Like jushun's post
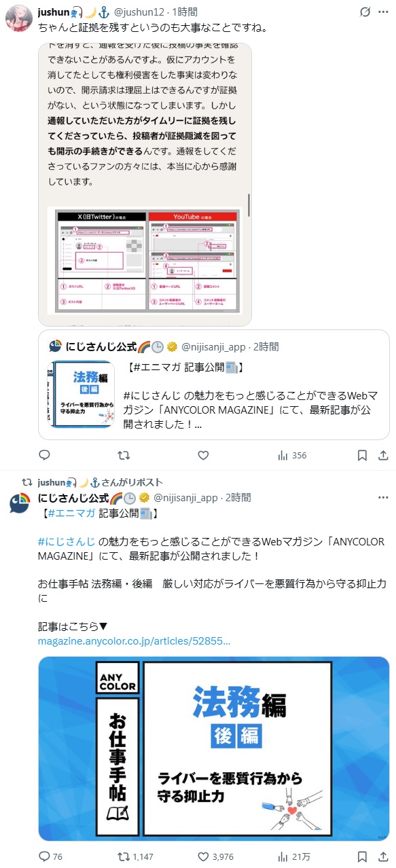This screenshot has height=868, width=396. point(203,455)
